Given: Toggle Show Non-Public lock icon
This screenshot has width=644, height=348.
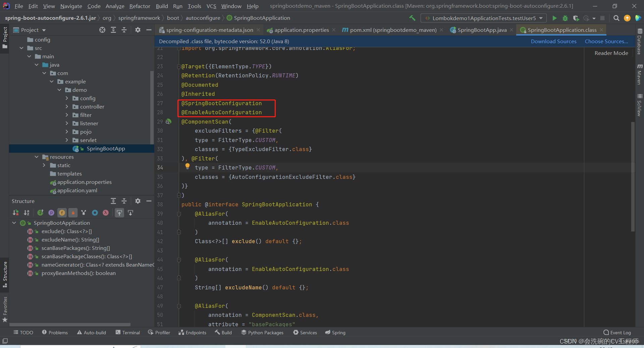Looking at the screenshot, I should point(73,213).
